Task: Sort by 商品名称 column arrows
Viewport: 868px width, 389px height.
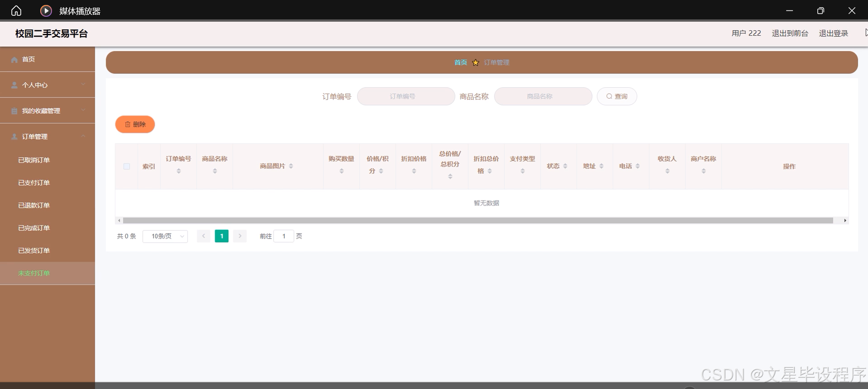Action: pos(215,171)
